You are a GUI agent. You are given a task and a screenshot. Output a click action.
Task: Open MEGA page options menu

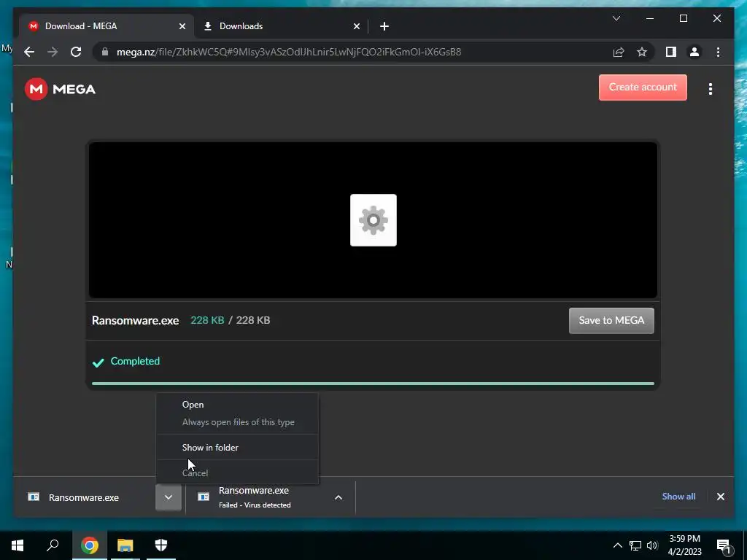[x=711, y=89]
